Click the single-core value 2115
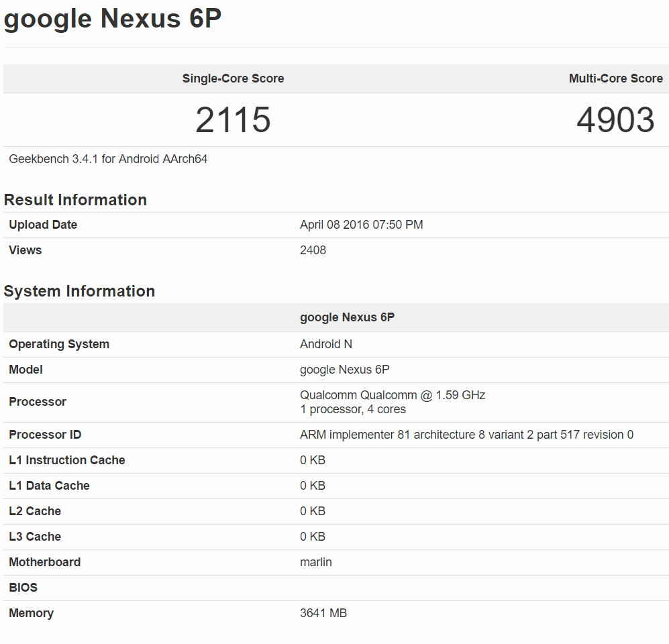669x644 pixels. [233, 120]
